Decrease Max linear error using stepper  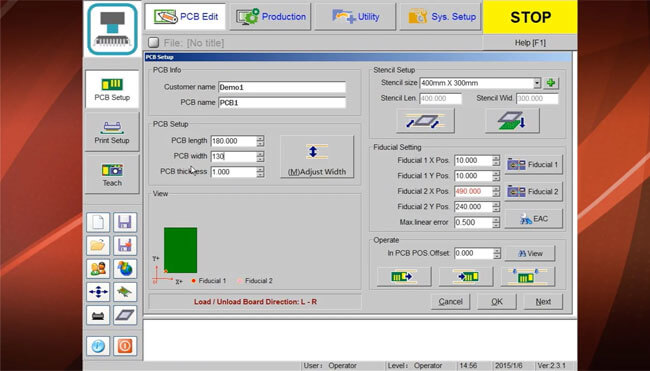(x=496, y=225)
